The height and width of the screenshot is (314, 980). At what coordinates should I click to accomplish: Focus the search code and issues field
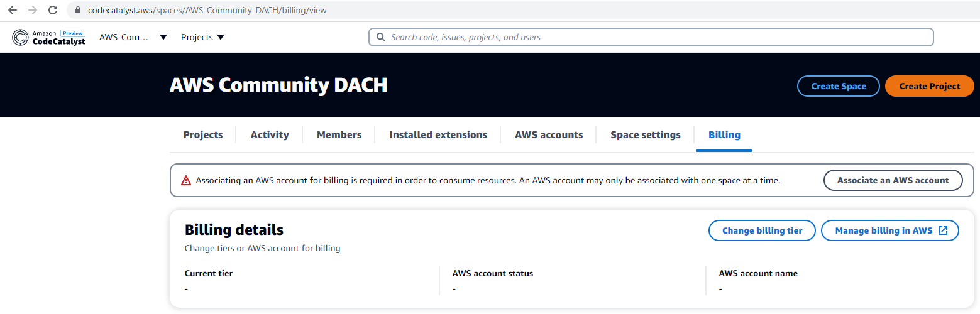pyautogui.click(x=651, y=37)
